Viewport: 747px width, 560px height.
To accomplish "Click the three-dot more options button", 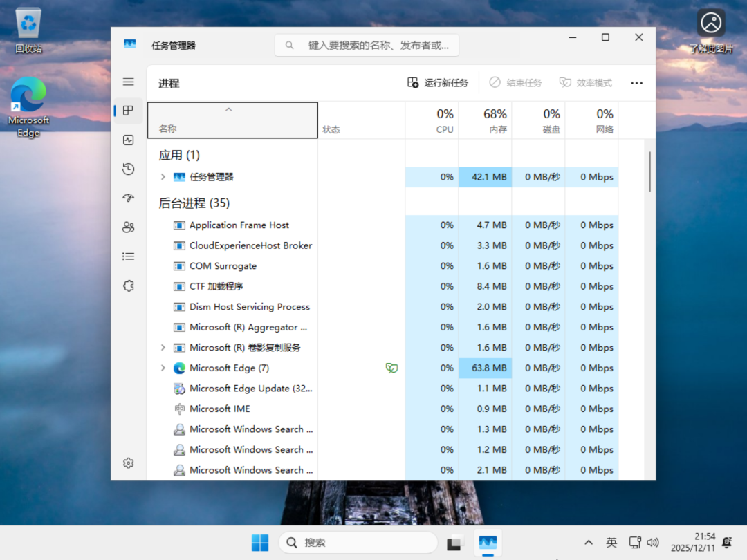I will [636, 83].
